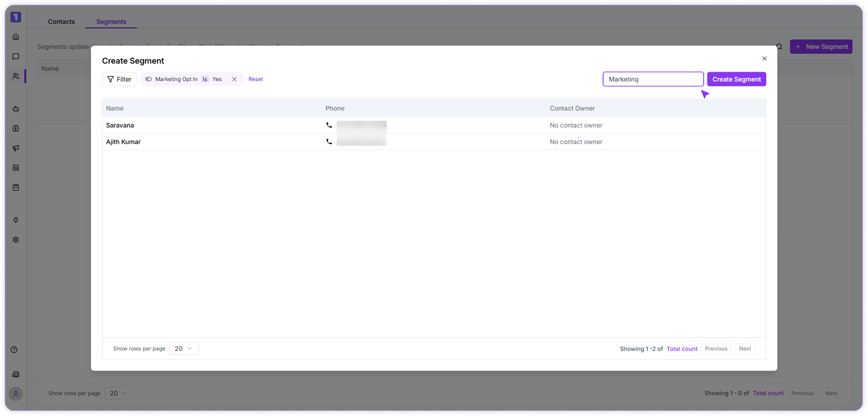Open the Filter button in dialog

coord(119,79)
